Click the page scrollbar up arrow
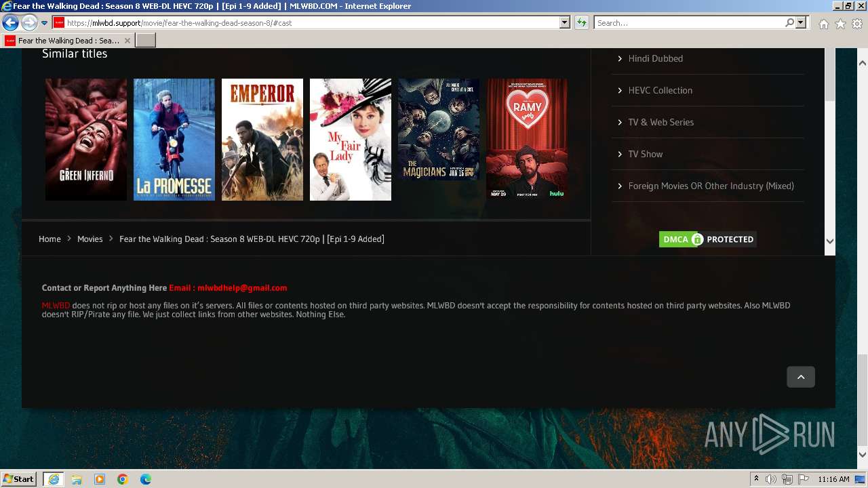The image size is (868, 488). click(x=863, y=63)
